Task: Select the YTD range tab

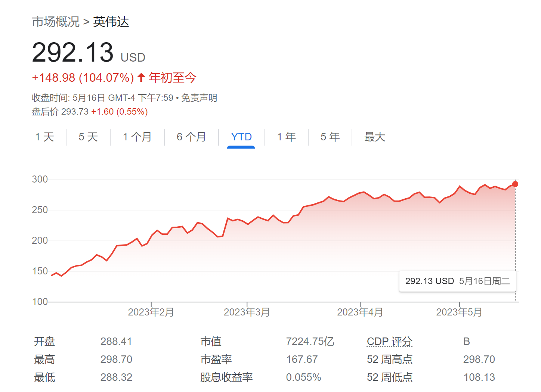Action: point(241,137)
